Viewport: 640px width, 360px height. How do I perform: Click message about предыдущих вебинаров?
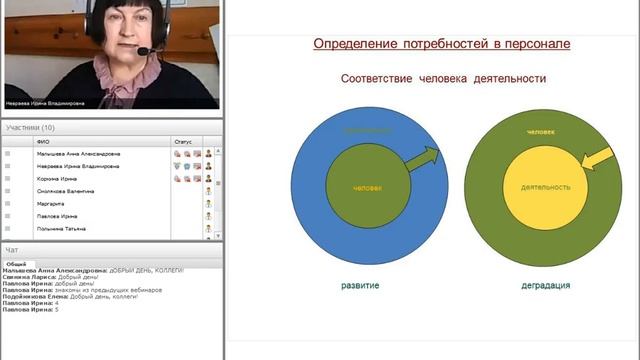108,290
